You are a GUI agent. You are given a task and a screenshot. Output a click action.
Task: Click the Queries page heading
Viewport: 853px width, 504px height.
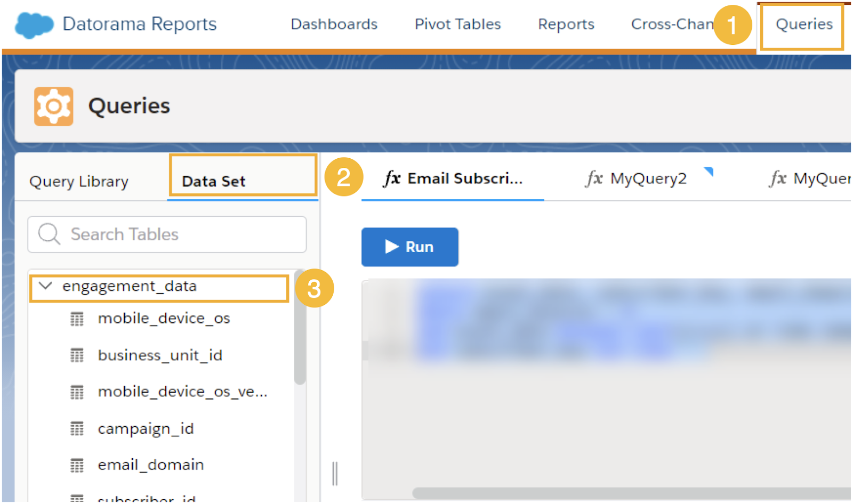pos(129,106)
